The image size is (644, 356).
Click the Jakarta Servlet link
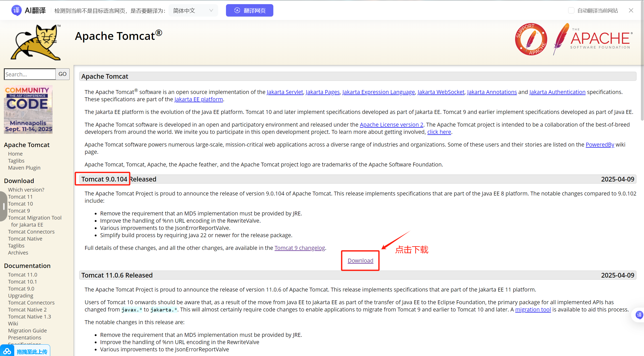pos(285,92)
